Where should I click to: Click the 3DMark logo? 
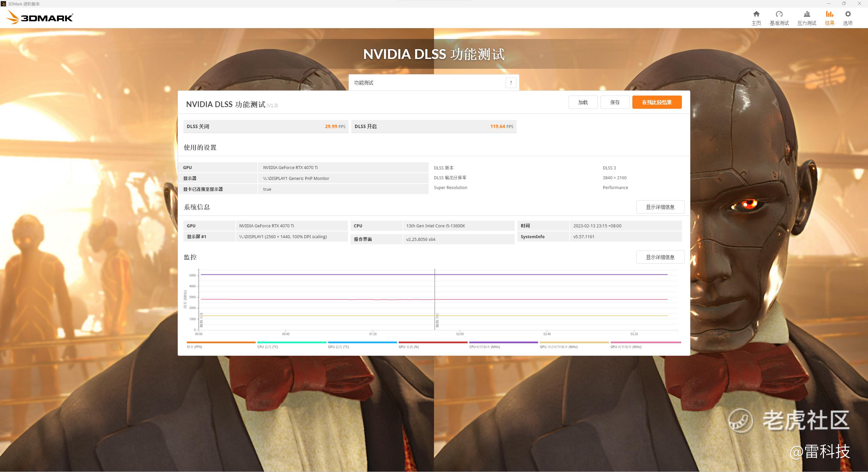pyautogui.click(x=40, y=17)
